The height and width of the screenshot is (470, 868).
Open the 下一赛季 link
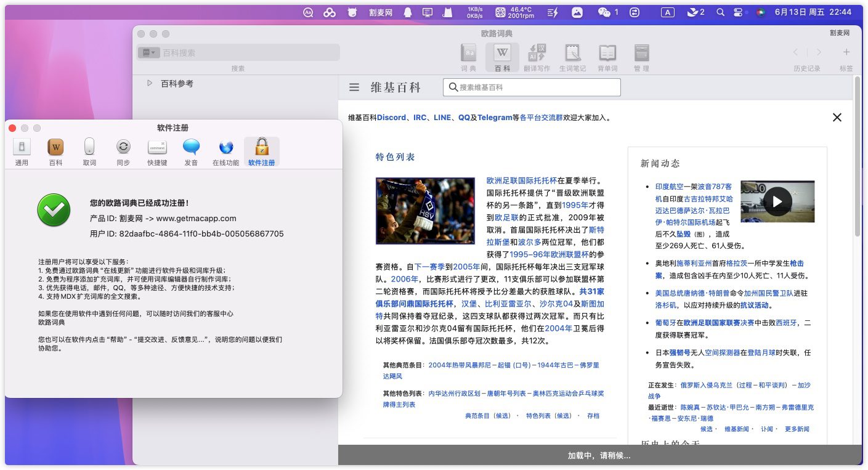[429, 267]
